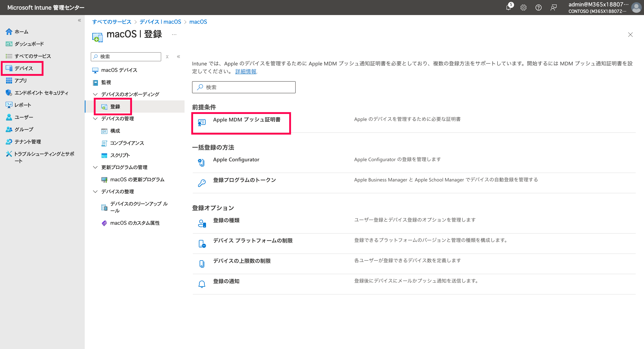This screenshot has height=349, width=644.
Task: Collapse the left navigation with double chevron
Action: click(x=79, y=20)
